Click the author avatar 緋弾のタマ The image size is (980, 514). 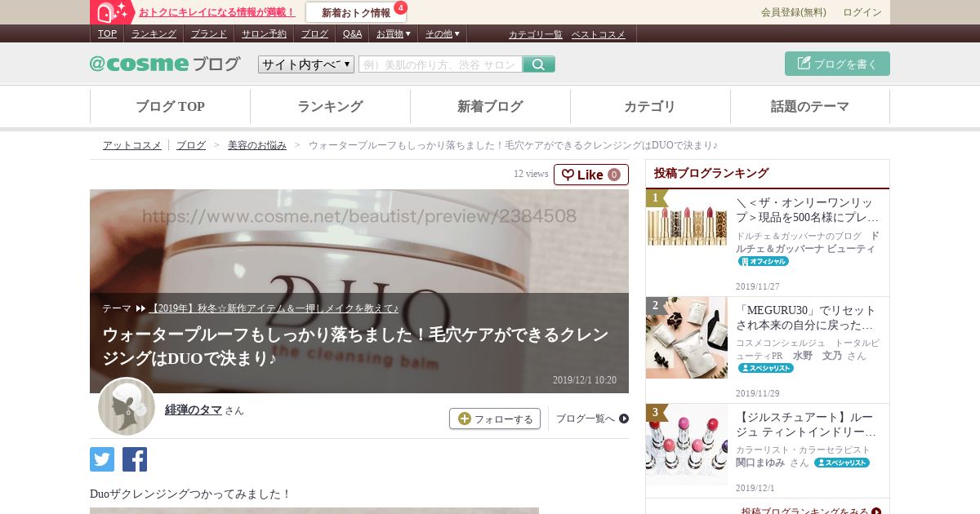click(x=127, y=406)
